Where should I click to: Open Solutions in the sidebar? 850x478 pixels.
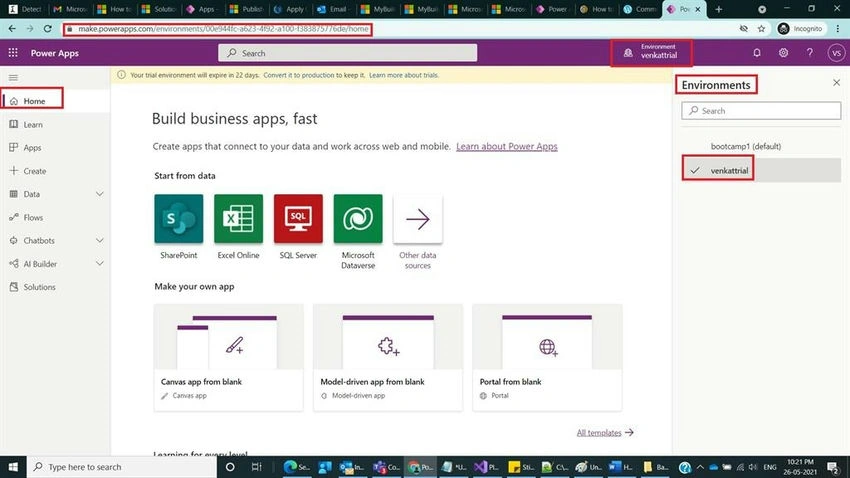pos(39,287)
